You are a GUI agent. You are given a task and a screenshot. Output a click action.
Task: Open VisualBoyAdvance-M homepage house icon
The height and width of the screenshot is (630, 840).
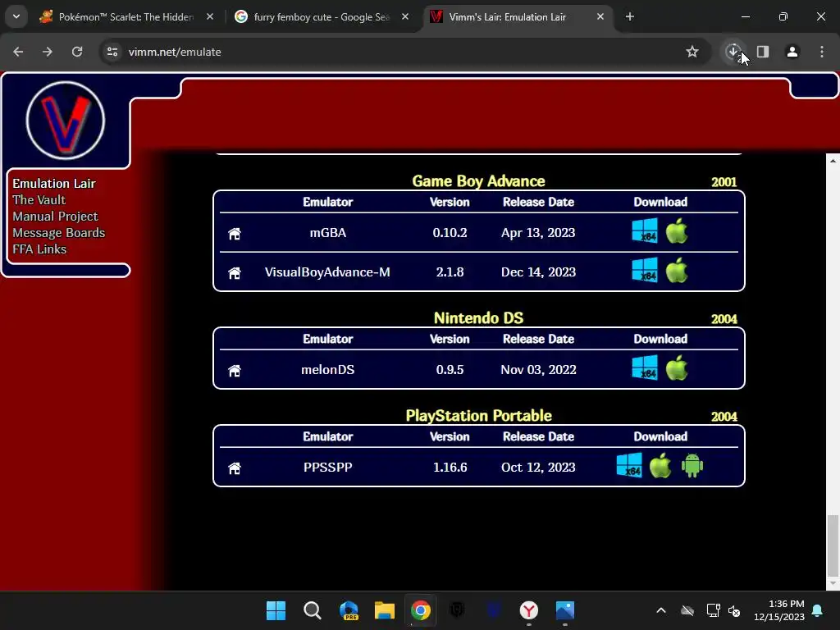tap(235, 272)
